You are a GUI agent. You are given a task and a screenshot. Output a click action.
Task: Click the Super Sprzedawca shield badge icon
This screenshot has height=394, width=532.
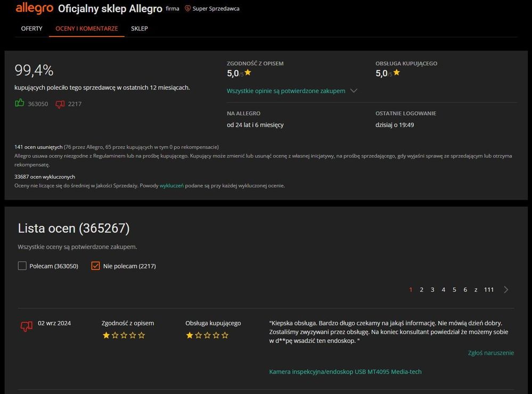pyautogui.click(x=187, y=9)
